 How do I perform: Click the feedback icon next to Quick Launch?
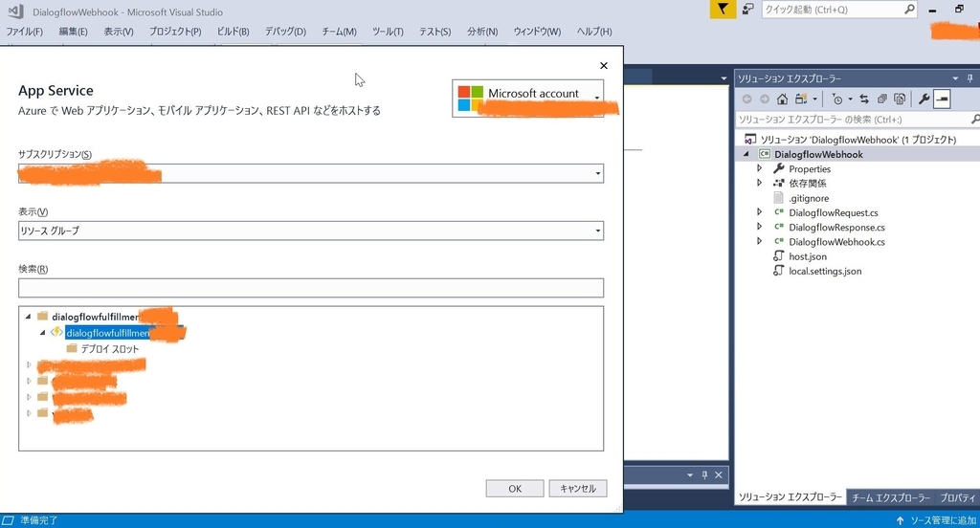click(x=748, y=9)
